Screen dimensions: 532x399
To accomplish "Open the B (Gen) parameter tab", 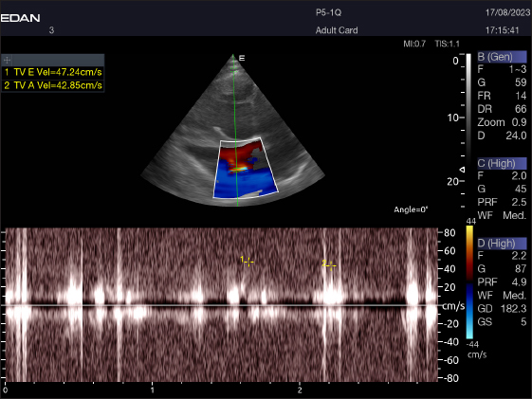I will [x=502, y=57].
